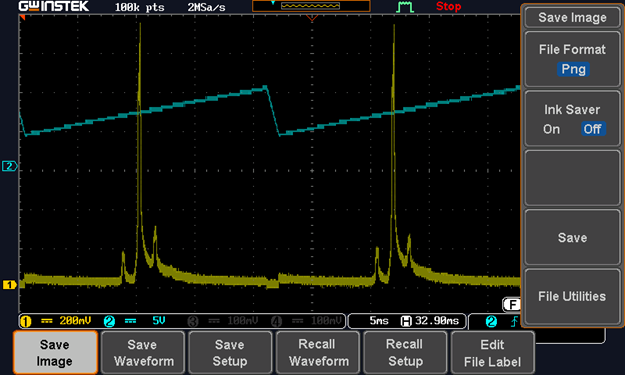The width and height of the screenshot is (625, 375).
Task: Click the red Stop status indicator
Action: pos(448,6)
